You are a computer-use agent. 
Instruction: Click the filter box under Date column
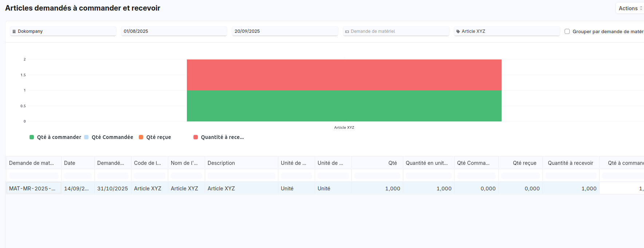78,176
